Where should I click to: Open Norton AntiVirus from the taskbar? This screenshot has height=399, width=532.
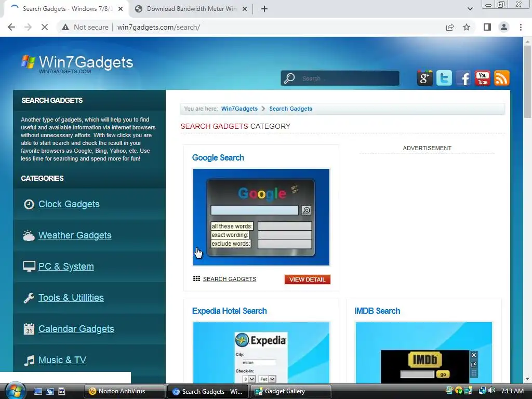tap(125, 391)
